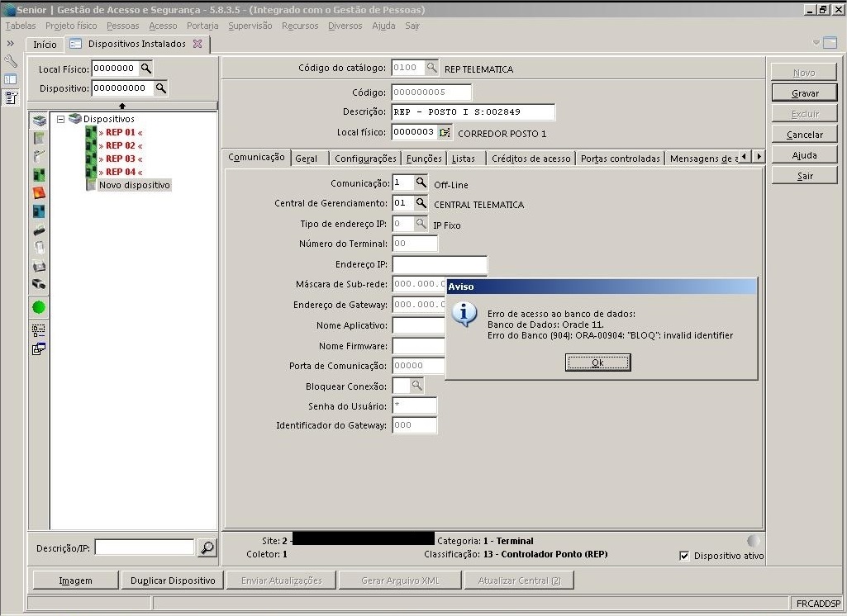Click the red device icon in vertical toolbar
Image resolution: width=847 pixels, height=616 pixels.
39,193
